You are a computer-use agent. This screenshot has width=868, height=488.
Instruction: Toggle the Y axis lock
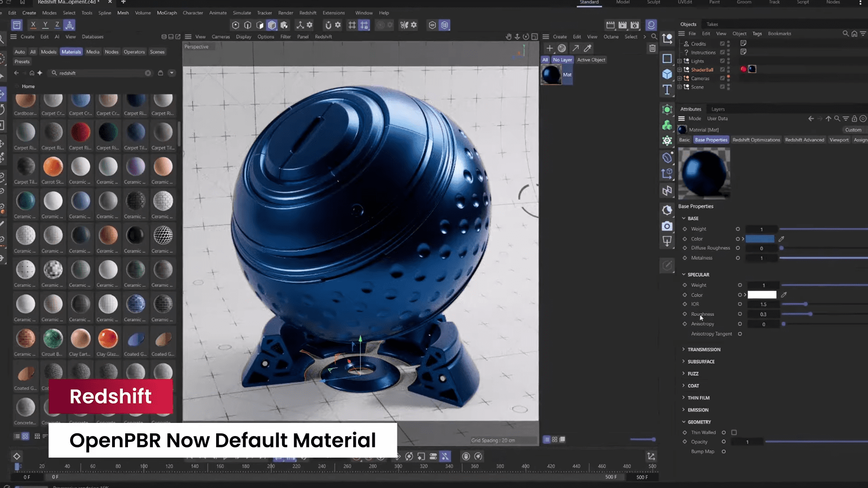(45, 25)
